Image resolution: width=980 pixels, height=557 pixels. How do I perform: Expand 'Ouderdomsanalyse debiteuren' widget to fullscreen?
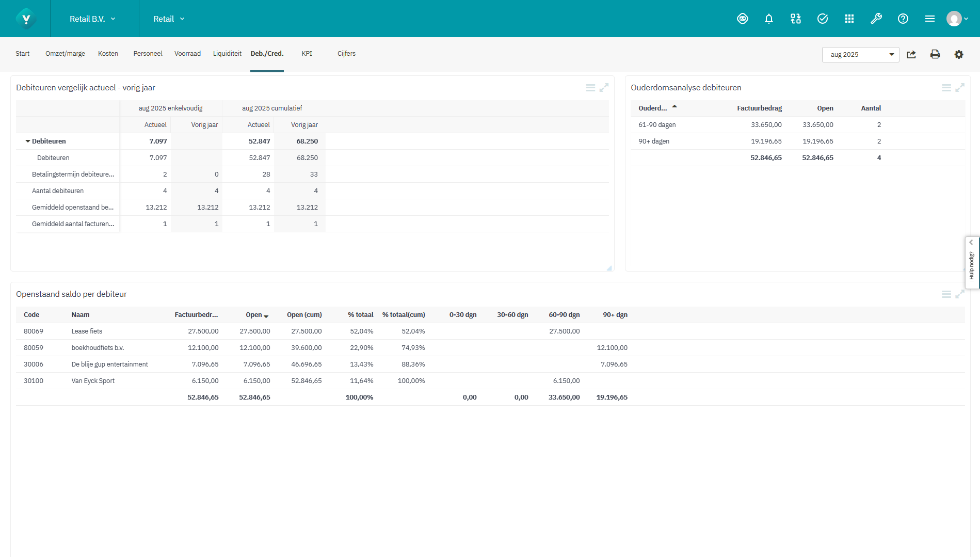(960, 87)
